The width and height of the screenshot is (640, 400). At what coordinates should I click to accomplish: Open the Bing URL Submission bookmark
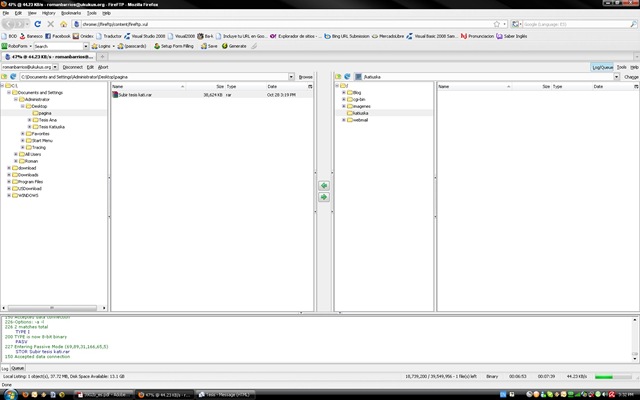(x=347, y=36)
